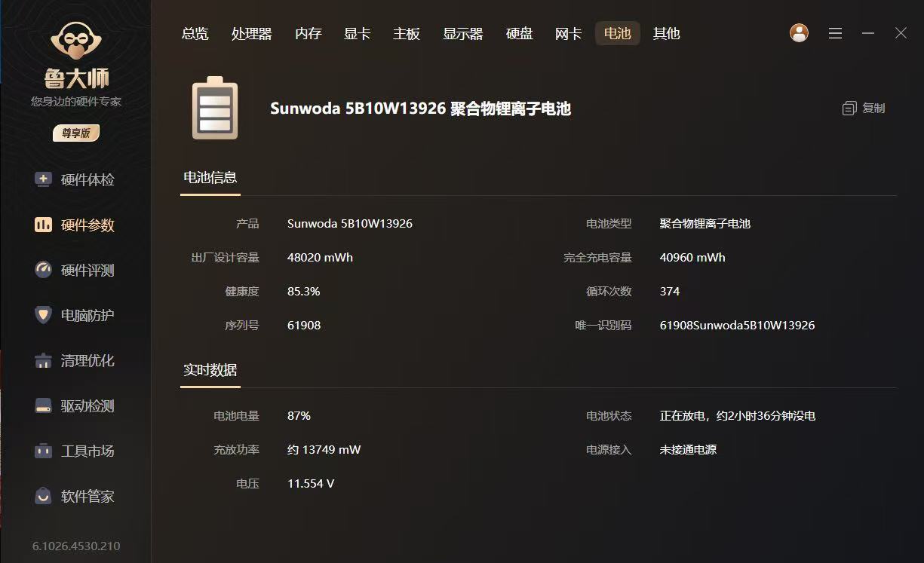The image size is (924, 563).
Task: Open 清理优化 cleanup icon
Action: point(44,361)
